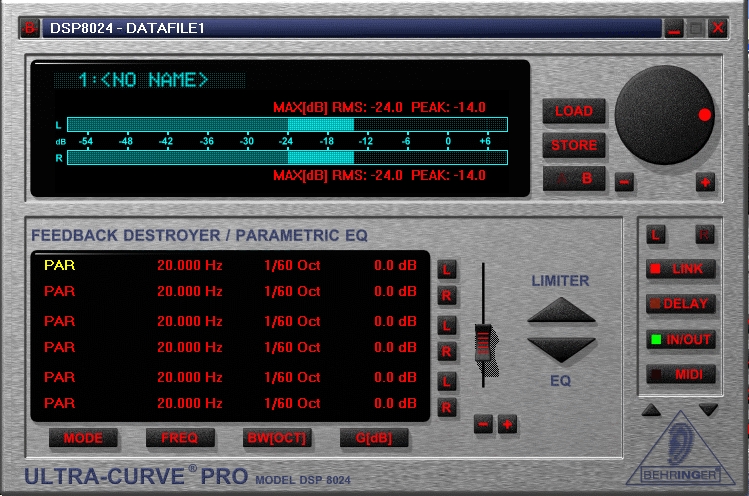
Task: Click 20.000 Hz in the first filter row
Action: [190, 265]
